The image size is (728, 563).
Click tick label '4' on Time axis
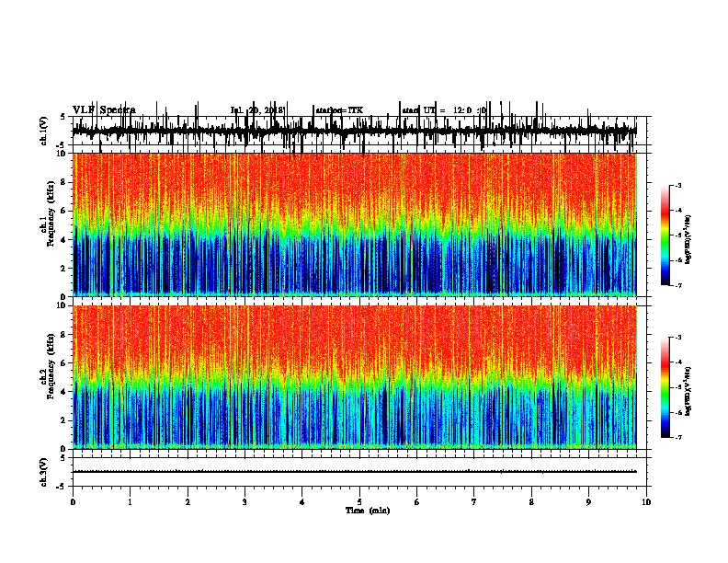pos(302,502)
